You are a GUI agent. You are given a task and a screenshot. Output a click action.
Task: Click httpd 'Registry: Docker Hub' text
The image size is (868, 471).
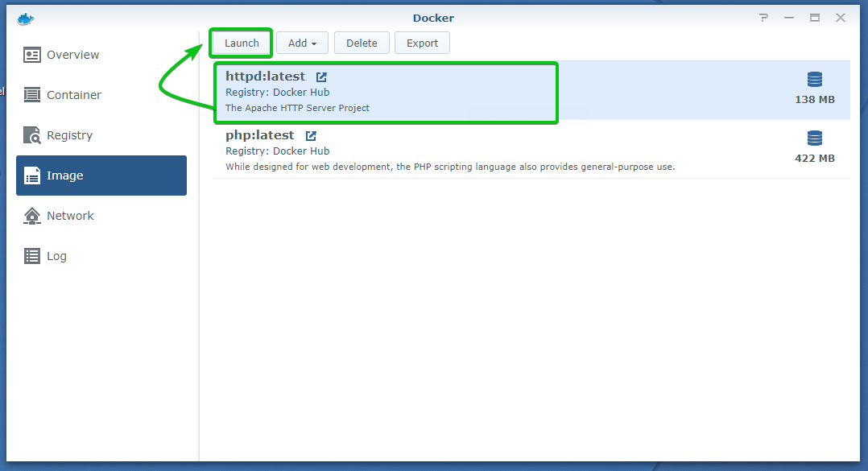click(277, 93)
